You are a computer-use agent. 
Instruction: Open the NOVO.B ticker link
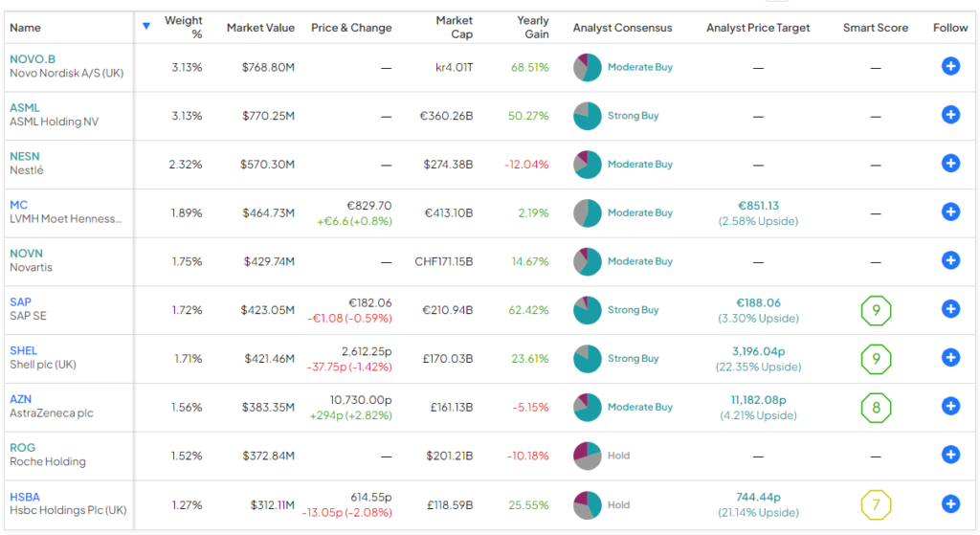pyautogui.click(x=33, y=59)
